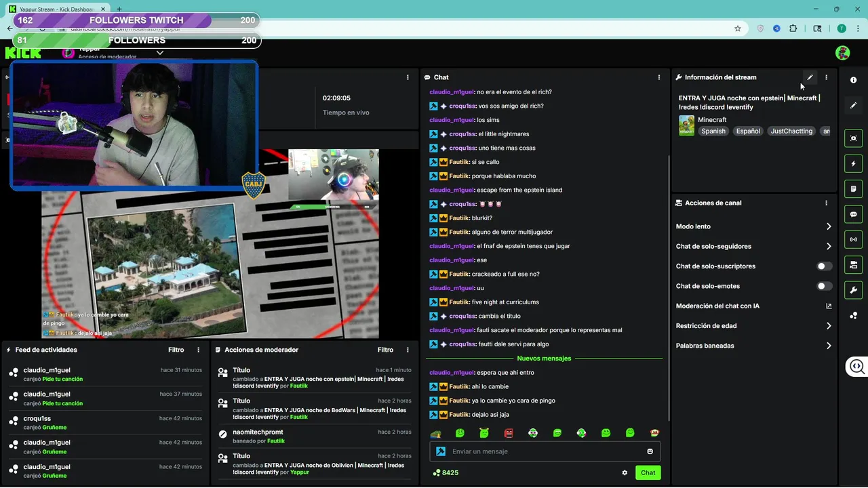Expand Modo lento options

click(753, 226)
